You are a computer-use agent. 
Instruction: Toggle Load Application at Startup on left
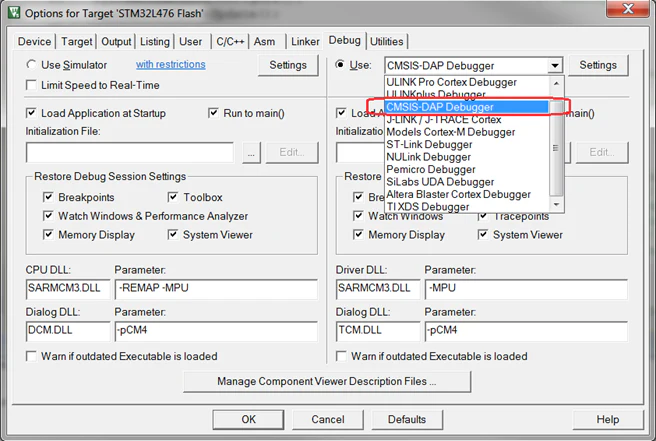point(33,113)
